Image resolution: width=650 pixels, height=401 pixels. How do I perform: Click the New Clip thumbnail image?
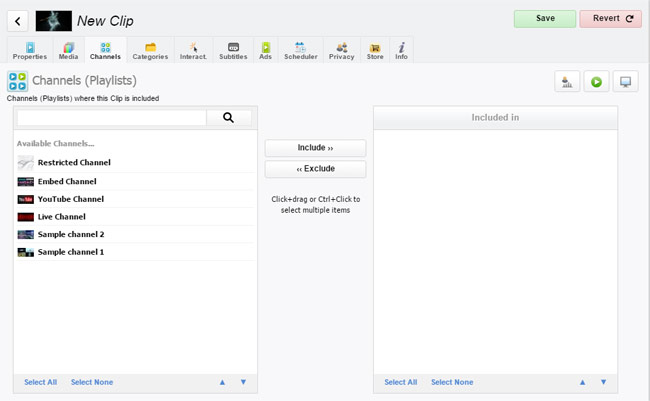[52, 20]
